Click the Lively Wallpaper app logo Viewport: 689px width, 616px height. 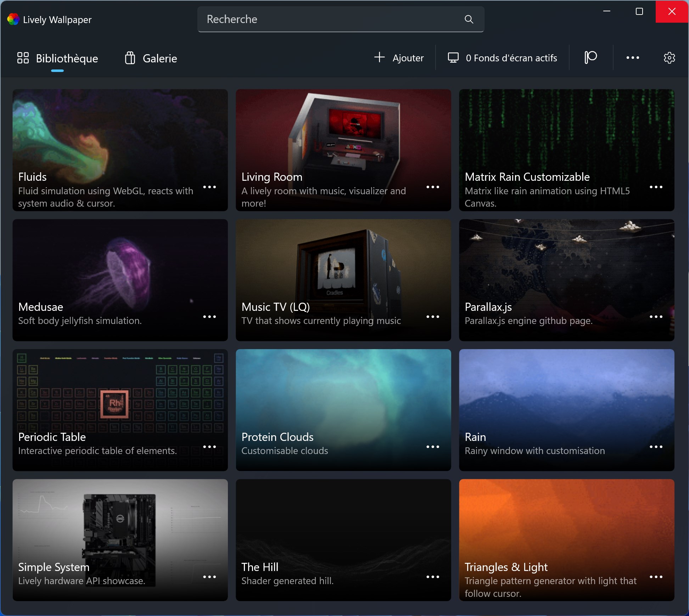click(x=13, y=19)
